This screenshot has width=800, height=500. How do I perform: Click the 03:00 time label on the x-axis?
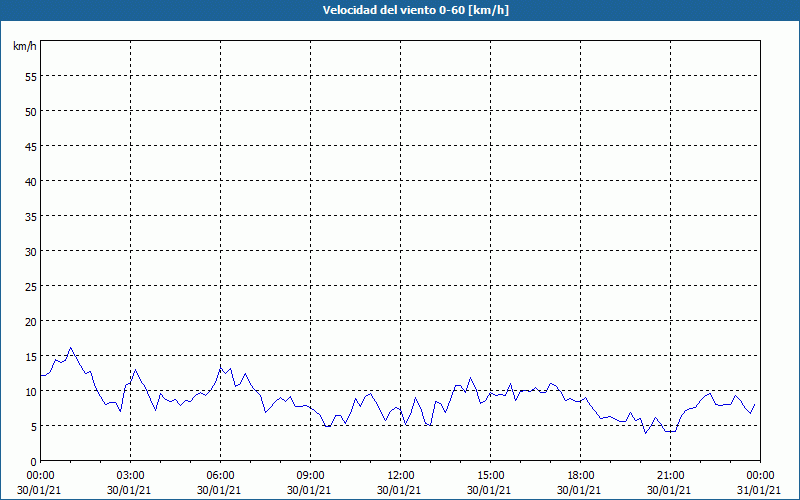pyautogui.click(x=130, y=475)
